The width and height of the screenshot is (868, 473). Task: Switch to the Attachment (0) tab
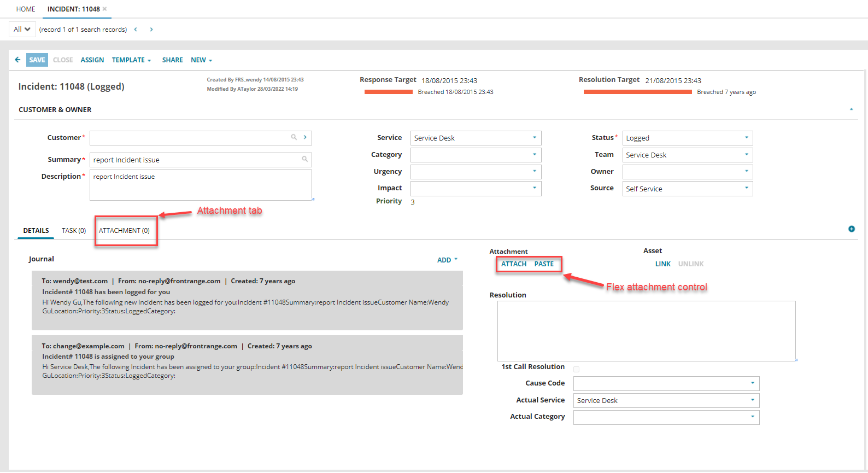point(124,231)
